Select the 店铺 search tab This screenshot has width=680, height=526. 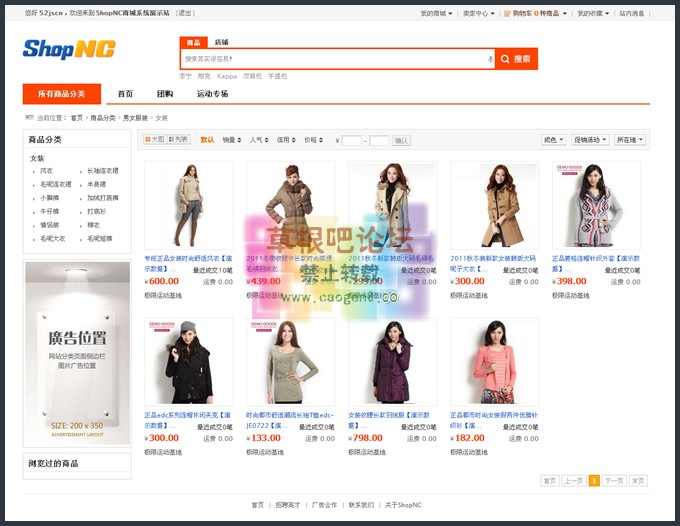tap(221, 43)
